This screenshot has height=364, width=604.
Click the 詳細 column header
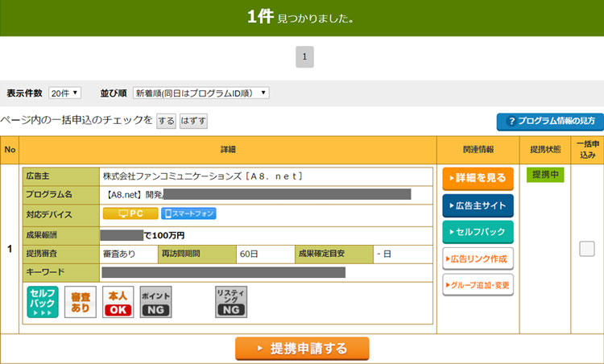coord(228,150)
